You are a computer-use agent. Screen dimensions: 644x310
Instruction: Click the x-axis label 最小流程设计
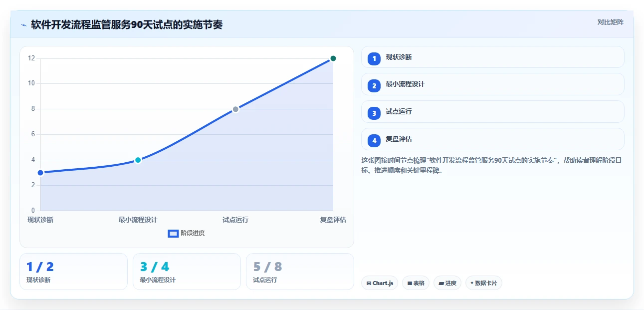pos(138,220)
